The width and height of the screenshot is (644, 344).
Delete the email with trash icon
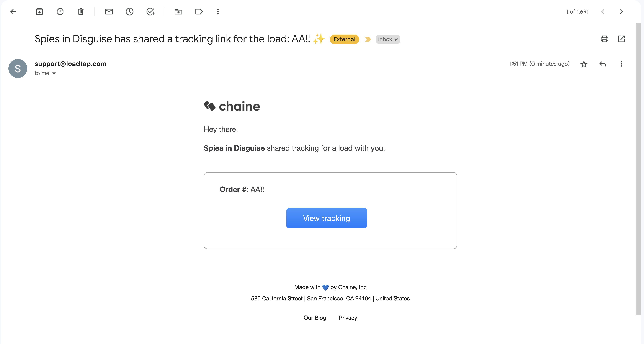point(80,11)
